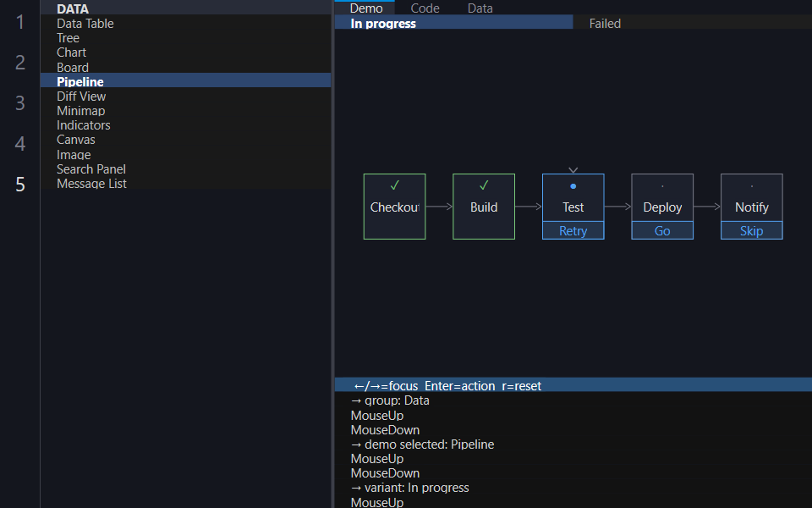Select Pipeline in the demo list
812x508 pixels.
[185, 81]
